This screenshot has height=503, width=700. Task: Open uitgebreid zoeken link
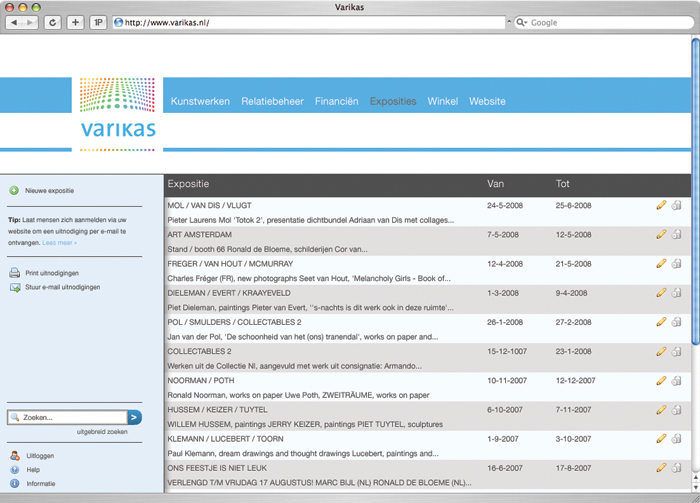click(x=102, y=432)
